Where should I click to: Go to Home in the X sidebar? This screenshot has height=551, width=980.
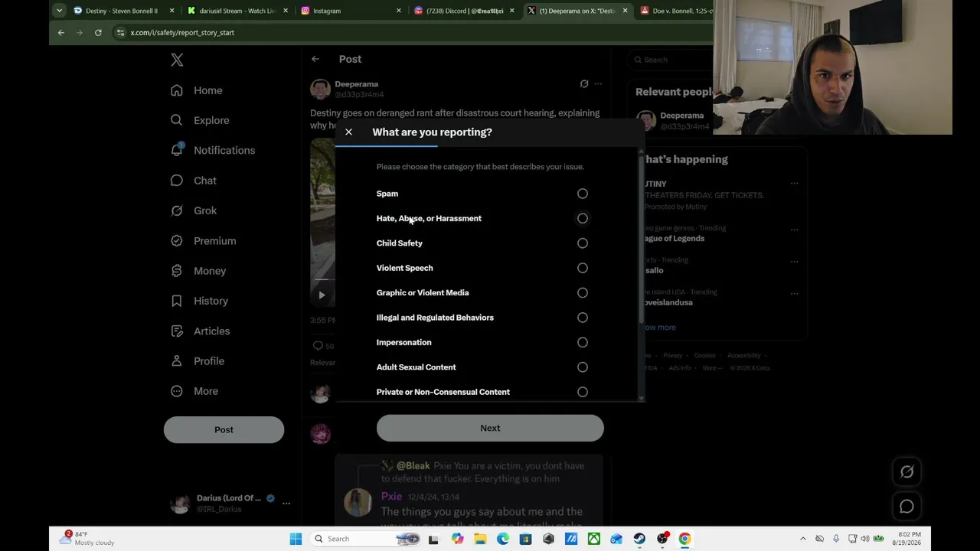(x=197, y=90)
